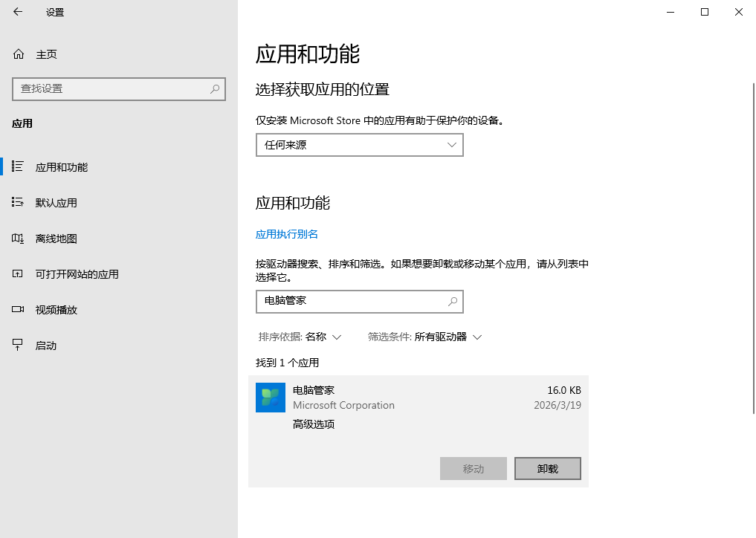
Task: Click the 默认应用 sidebar icon
Action: click(19, 203)
